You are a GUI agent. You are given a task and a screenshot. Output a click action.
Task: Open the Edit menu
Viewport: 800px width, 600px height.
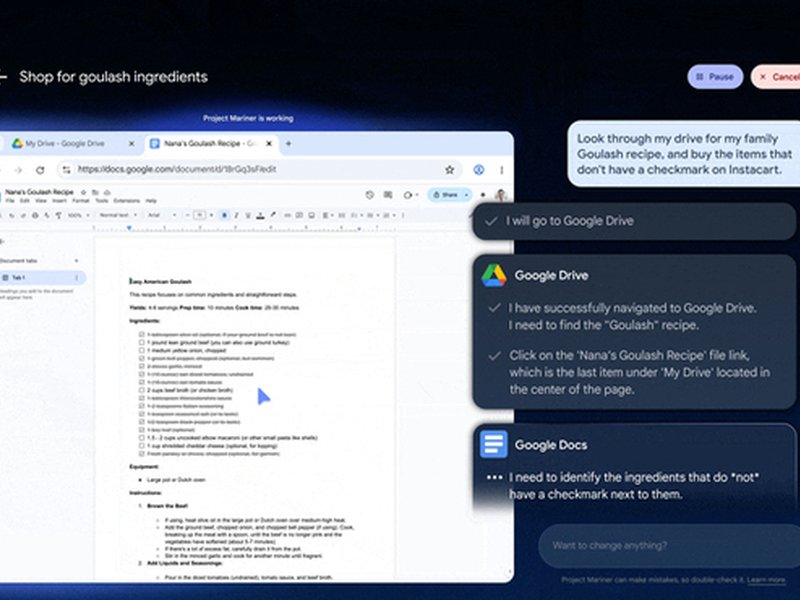tap(24, 201)
